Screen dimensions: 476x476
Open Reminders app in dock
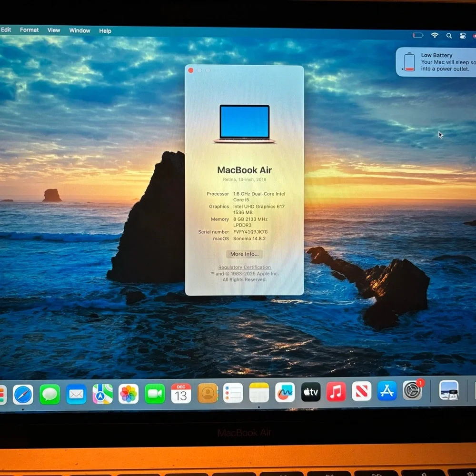pos(233,393)
